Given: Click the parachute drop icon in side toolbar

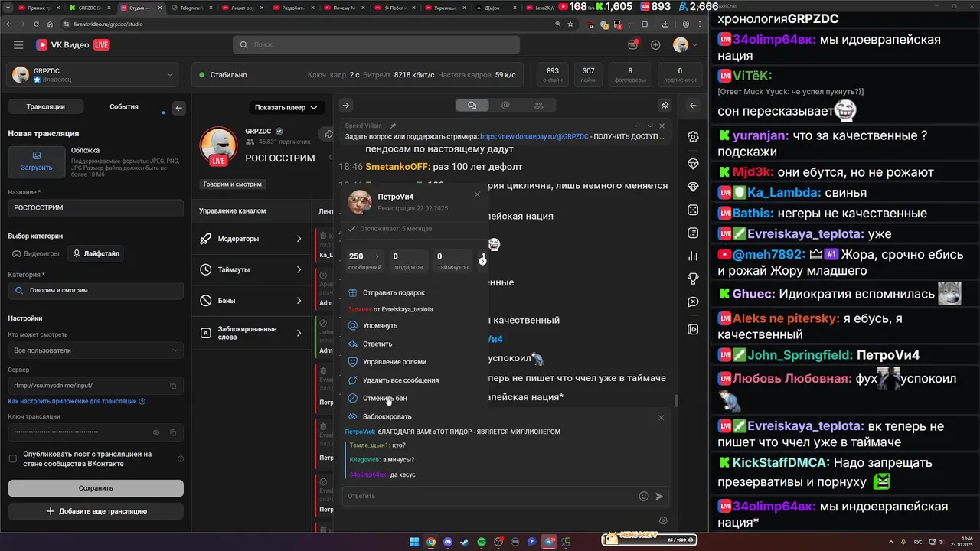Looking at the screenshot, I should (x=693, y=165).
